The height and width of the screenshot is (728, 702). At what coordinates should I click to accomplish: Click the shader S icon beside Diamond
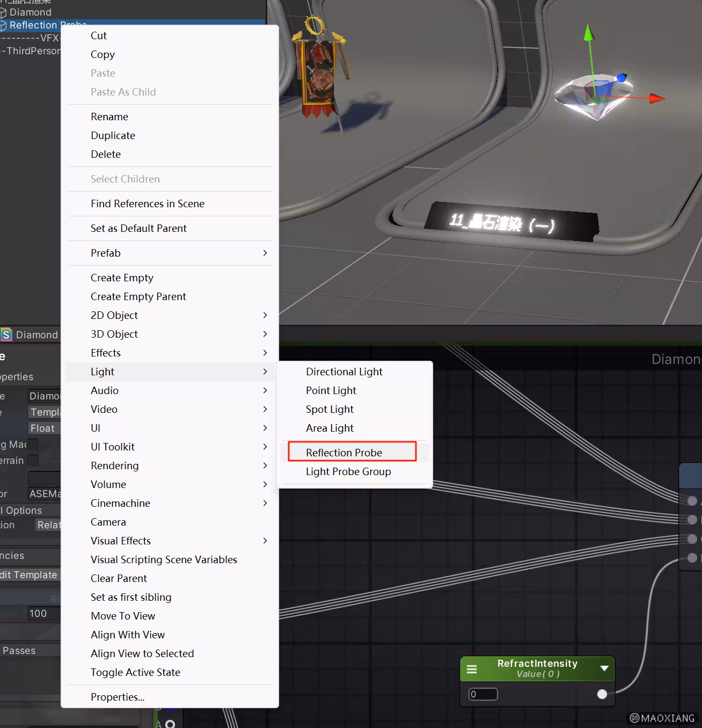coord(6,335)
